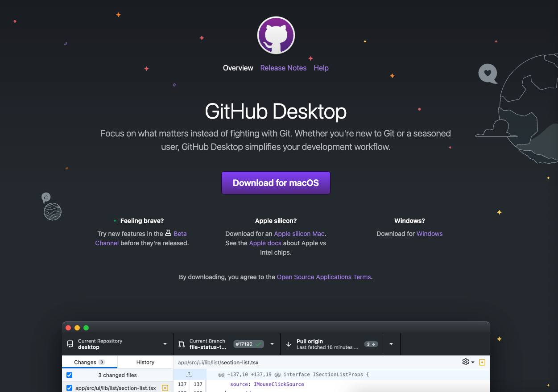Open the Overview page

tap(238, 68)
